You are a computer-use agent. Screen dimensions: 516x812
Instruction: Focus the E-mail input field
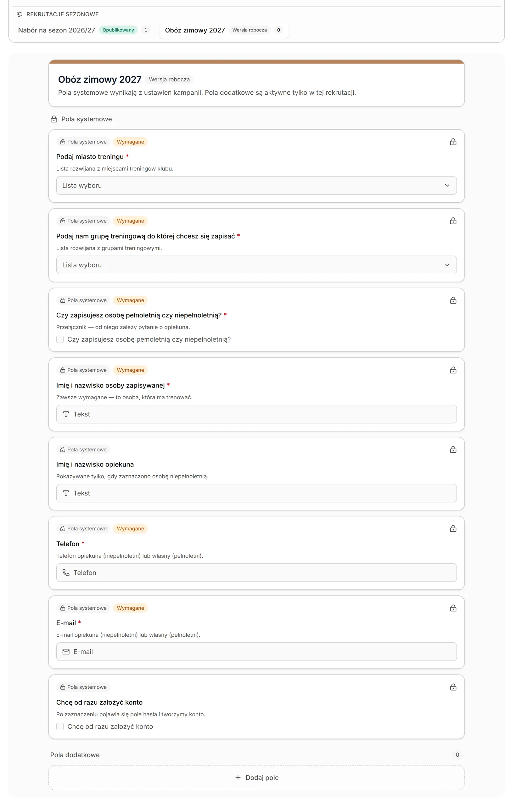pos(256,652)
